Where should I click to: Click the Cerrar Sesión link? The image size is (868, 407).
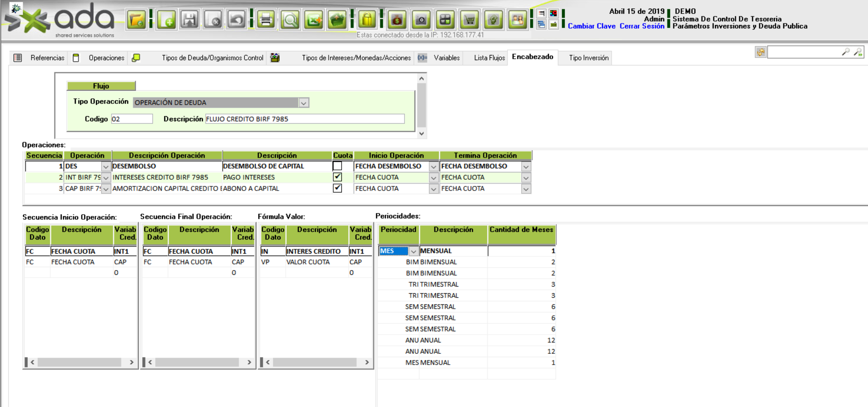642,26
